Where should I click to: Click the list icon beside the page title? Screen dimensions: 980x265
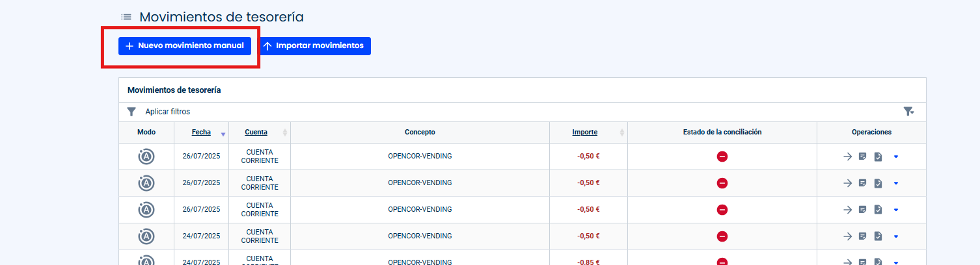pos(126,17)
